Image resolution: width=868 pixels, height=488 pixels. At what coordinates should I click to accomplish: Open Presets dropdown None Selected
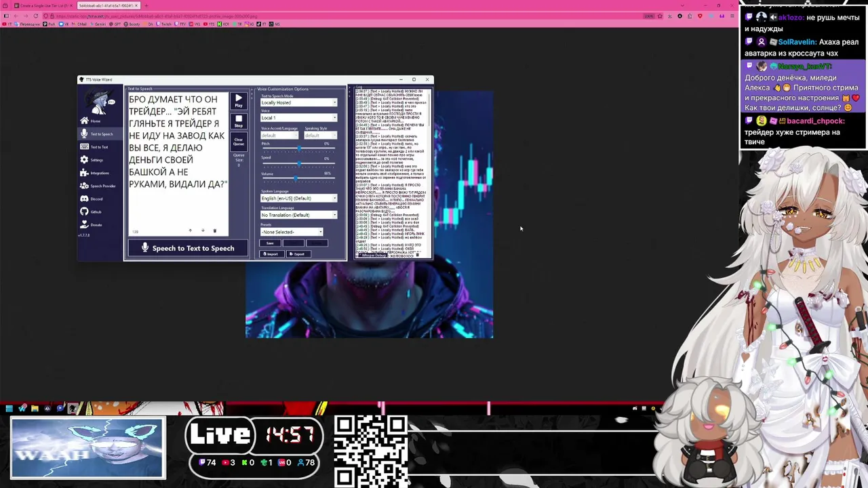292,232
